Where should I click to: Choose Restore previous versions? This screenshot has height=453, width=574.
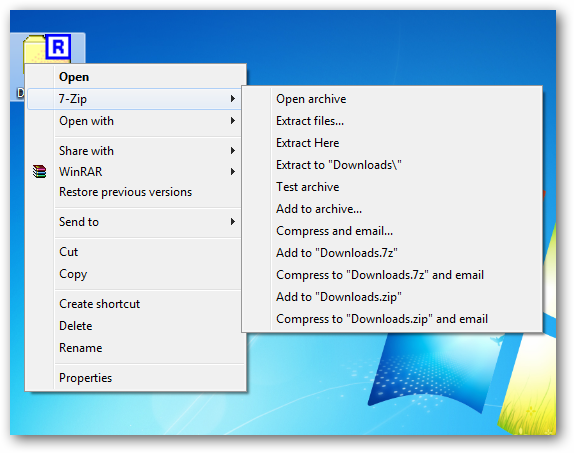[135, 192]
